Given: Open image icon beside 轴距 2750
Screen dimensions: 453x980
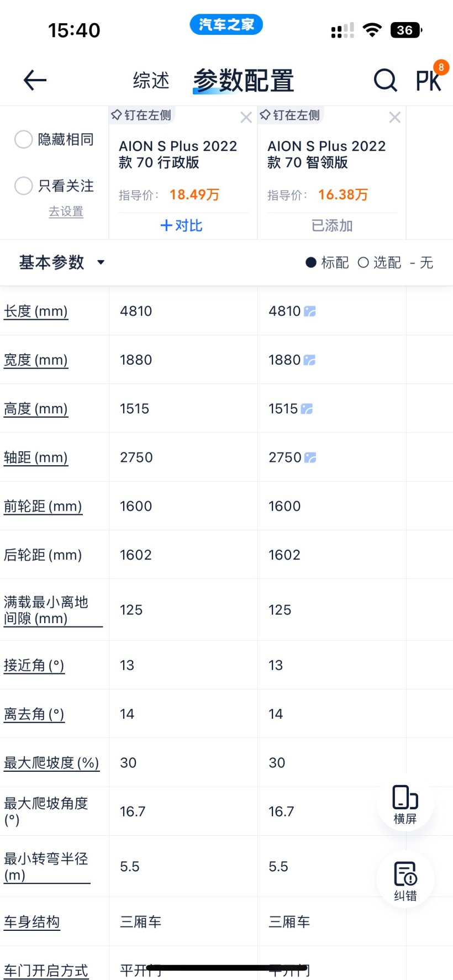Looking at the screenshot, I should click(x=310, y=457).
